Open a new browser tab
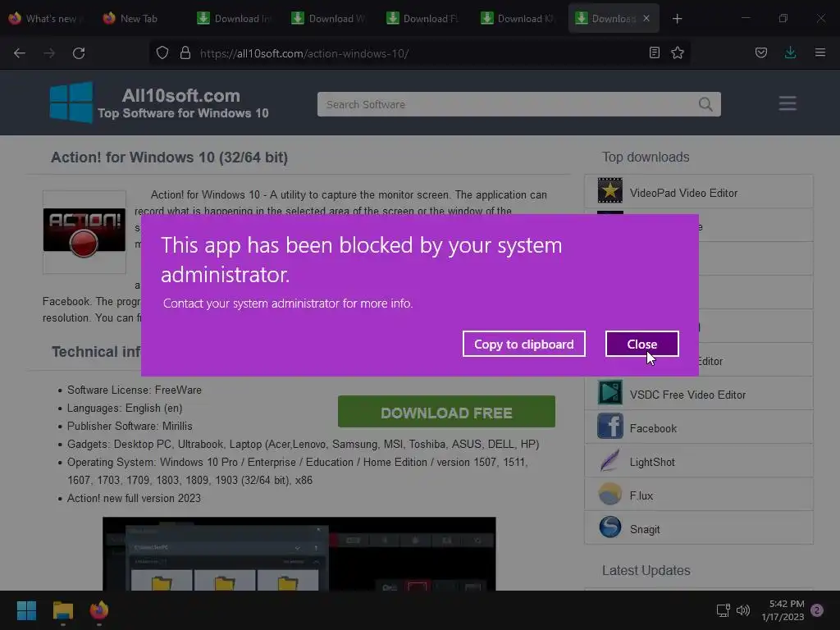The image size is (840, 630). pyautogui.click(x=677, y=19)
